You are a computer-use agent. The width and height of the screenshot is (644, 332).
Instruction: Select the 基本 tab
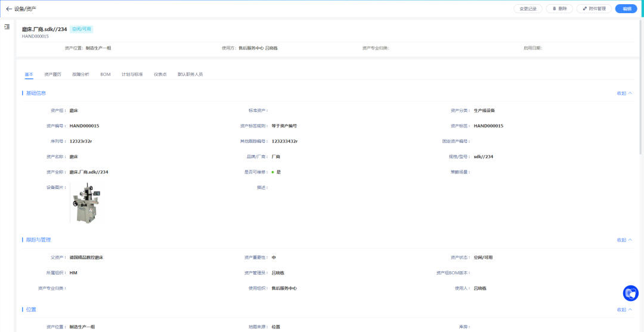29,75
